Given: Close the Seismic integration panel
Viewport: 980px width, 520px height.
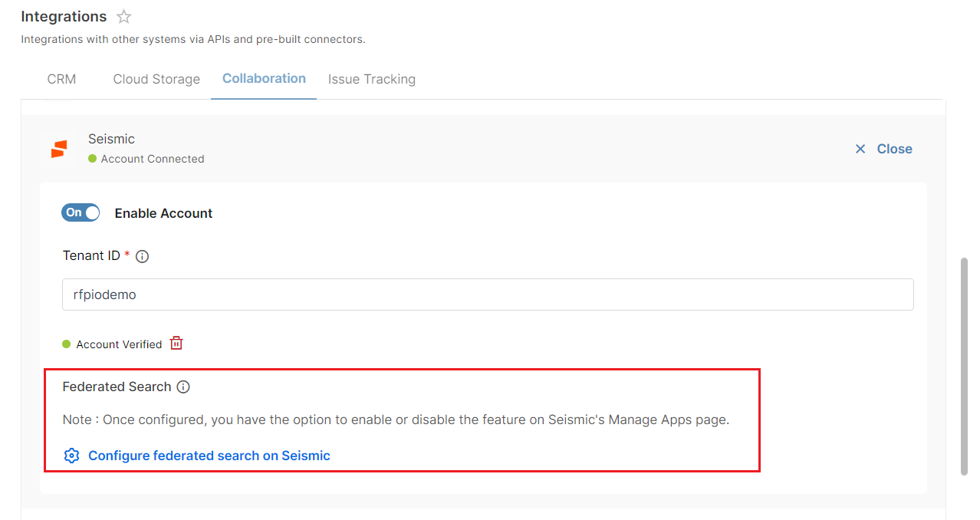Looking at the screenshot, I should pyautogui.click(x=883, y=149).
